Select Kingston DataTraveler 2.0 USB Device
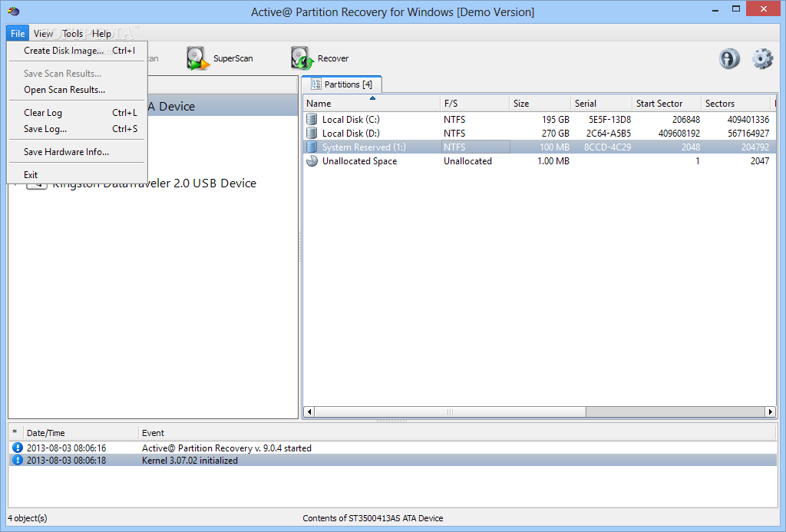The image size is (786, 532). tap(154, 183)
